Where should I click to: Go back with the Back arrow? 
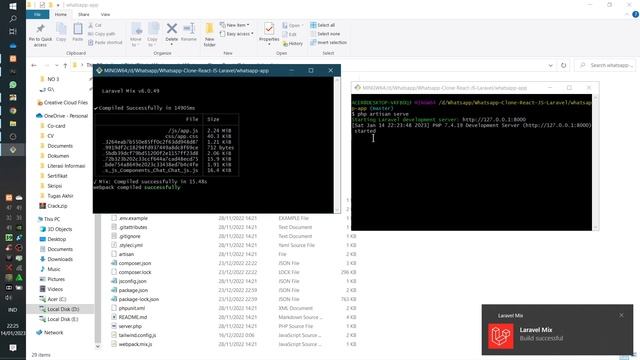[34, 65]
